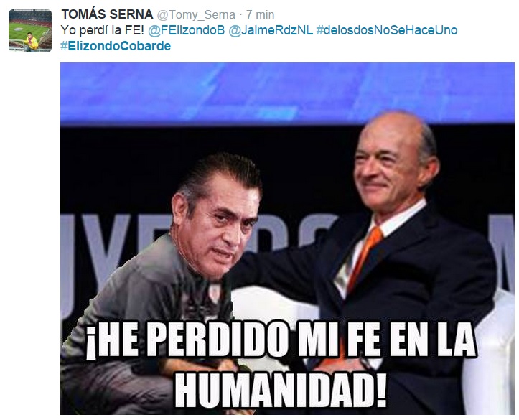Expand the attached meme image

[x=287, y=238]
